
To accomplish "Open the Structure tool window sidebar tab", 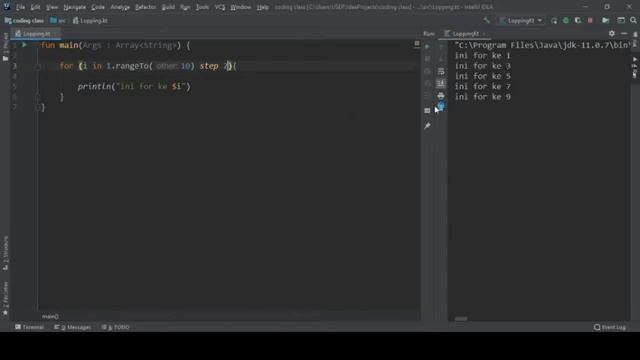I will 5,253.
